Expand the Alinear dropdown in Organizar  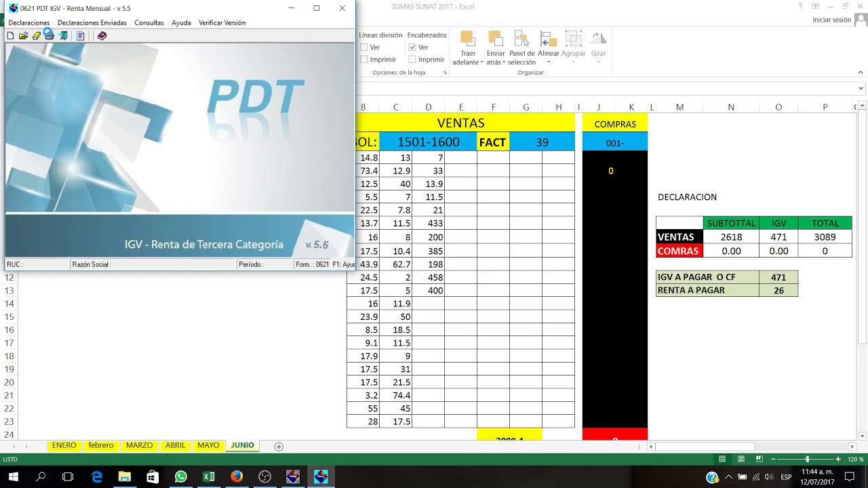pos(549,63)
